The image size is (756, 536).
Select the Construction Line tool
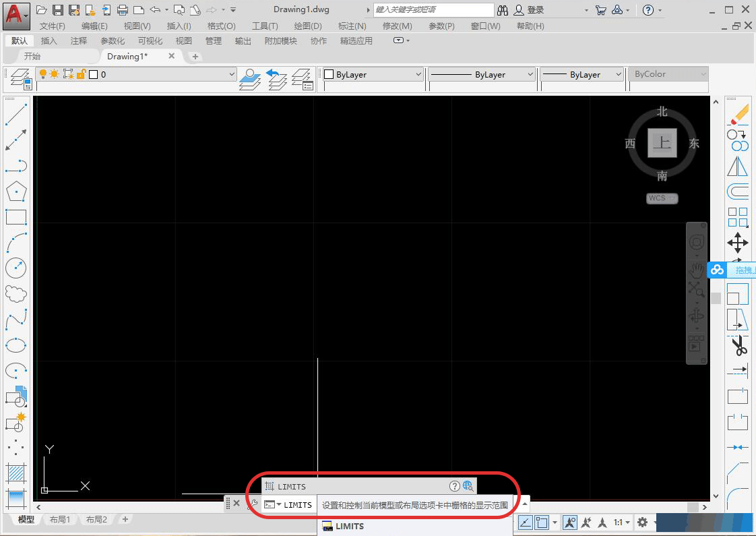pos(16,140)
